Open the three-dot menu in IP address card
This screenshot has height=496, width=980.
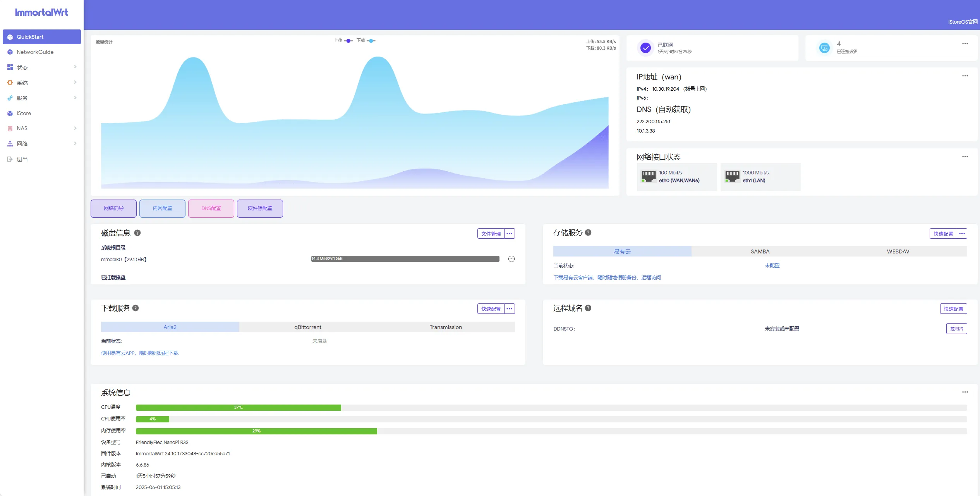pos(965,76)
